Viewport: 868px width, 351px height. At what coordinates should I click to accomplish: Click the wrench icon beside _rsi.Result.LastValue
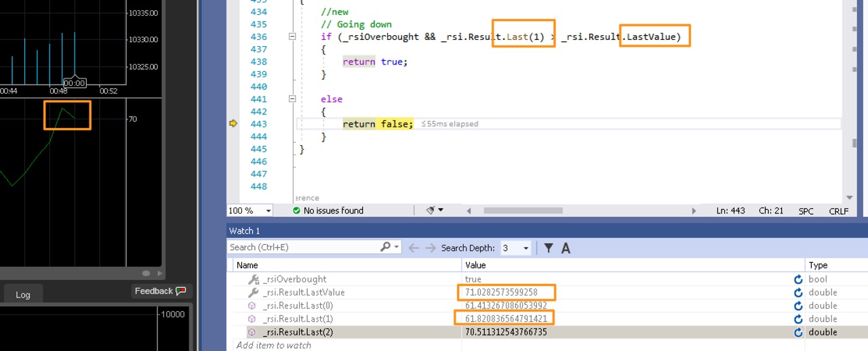(254, 292)
